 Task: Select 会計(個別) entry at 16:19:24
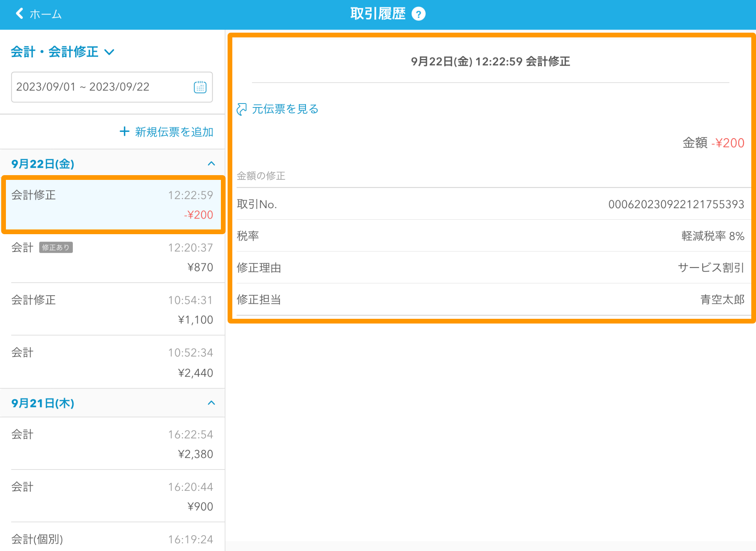click(x=113, y=538)
